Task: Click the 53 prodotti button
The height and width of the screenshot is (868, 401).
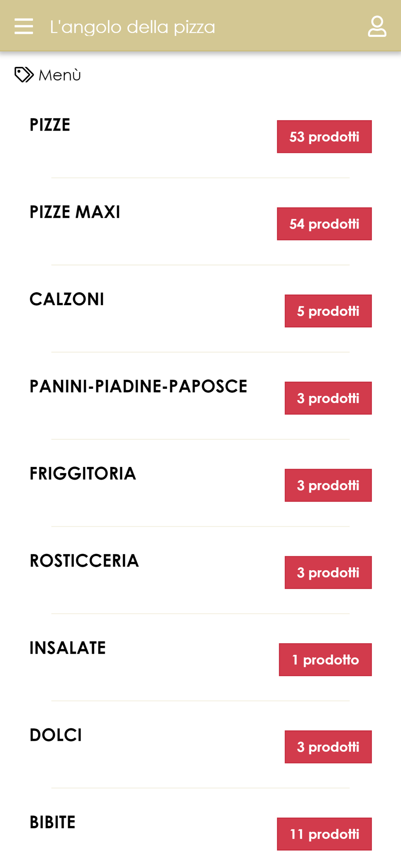Action: (324, 137)
